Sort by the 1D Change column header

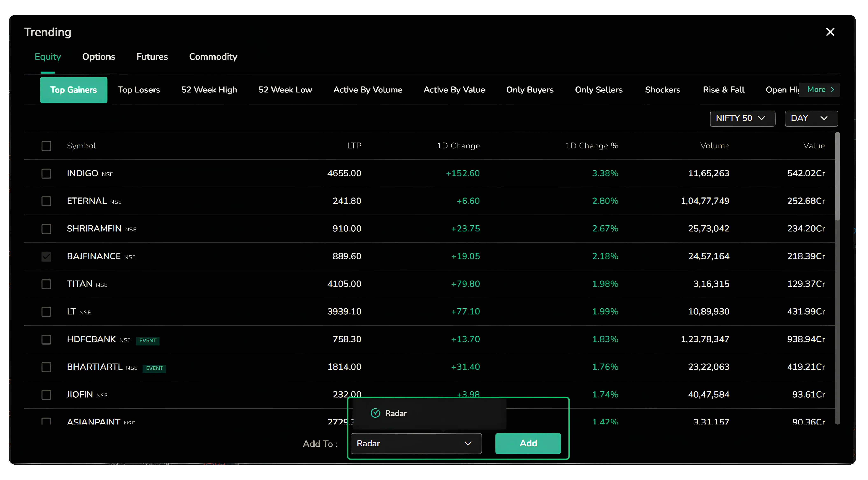[x=458, y=146]
